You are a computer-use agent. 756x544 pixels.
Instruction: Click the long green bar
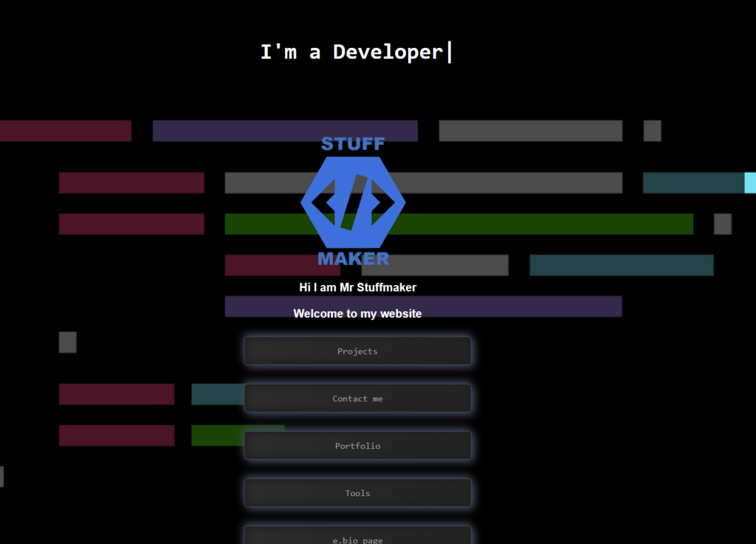(517, 224)
